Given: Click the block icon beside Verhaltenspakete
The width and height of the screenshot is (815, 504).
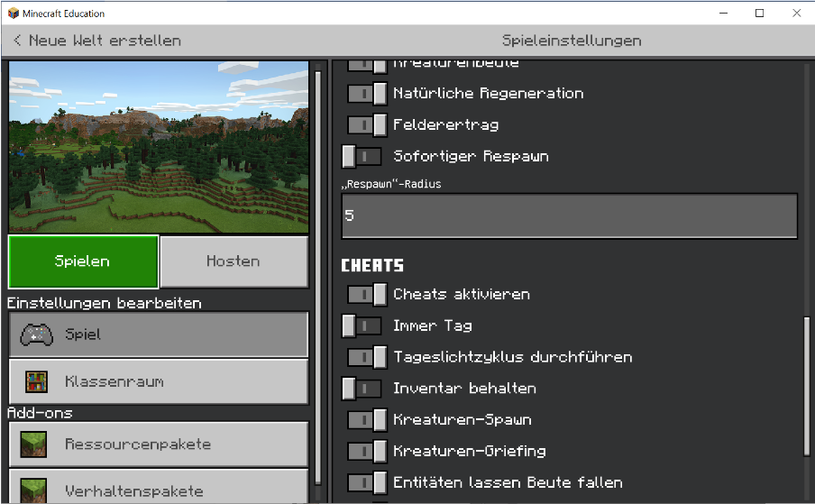Looking at the screenshot, I should click(x=36, y=490).
